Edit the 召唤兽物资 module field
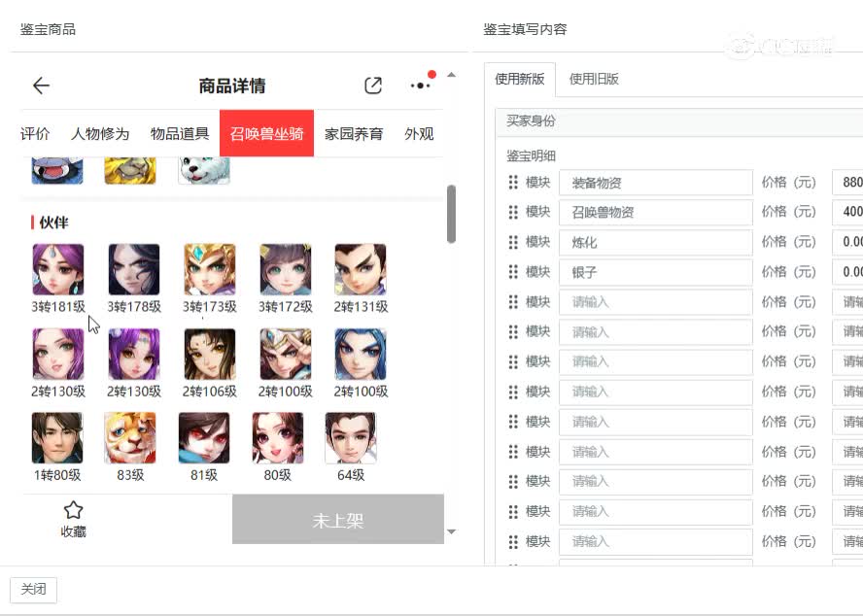863x616 pixels. tap(655, 213)
